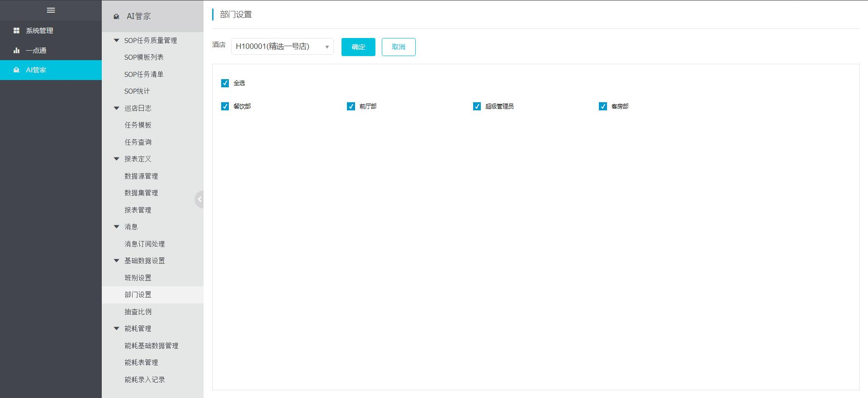
Task: Open 能耗表管理
Action: pos(141,362)
